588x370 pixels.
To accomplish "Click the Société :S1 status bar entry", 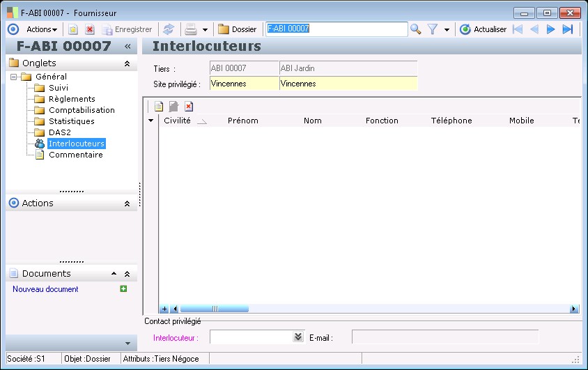I will [x=26, y=359].
